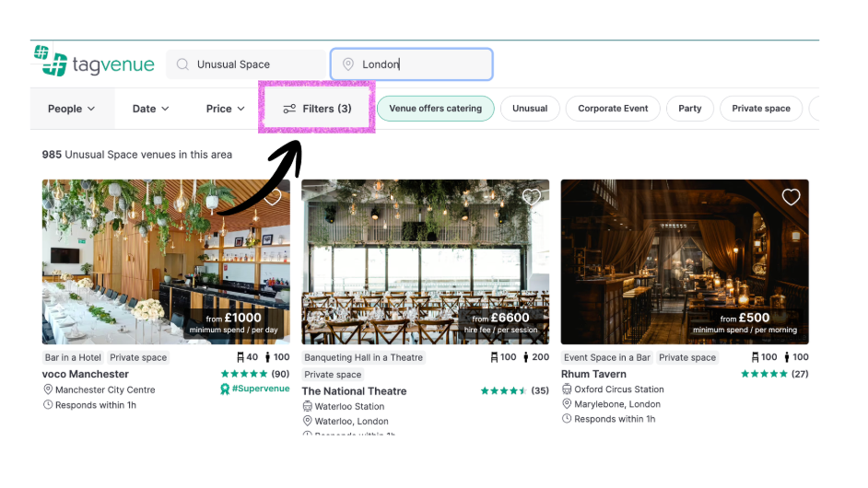Image resolution: width=868 pixels, height=488 pixels.
Task: Click the from £500 price label
Action: tap(745, 322)
